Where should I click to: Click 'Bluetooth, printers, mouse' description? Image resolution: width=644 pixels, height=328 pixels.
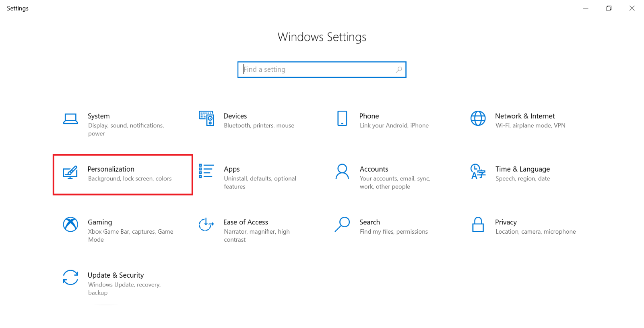pyautogui.click(x=259, y=126)
